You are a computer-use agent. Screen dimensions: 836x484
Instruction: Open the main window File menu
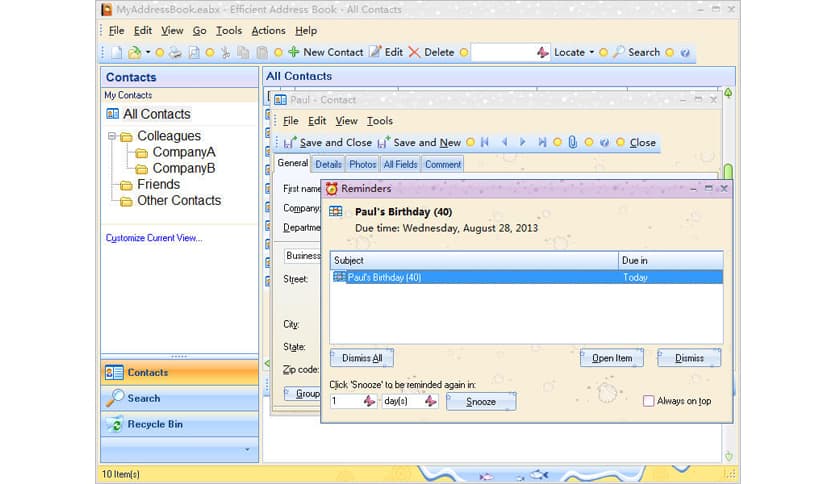[116, 30]
